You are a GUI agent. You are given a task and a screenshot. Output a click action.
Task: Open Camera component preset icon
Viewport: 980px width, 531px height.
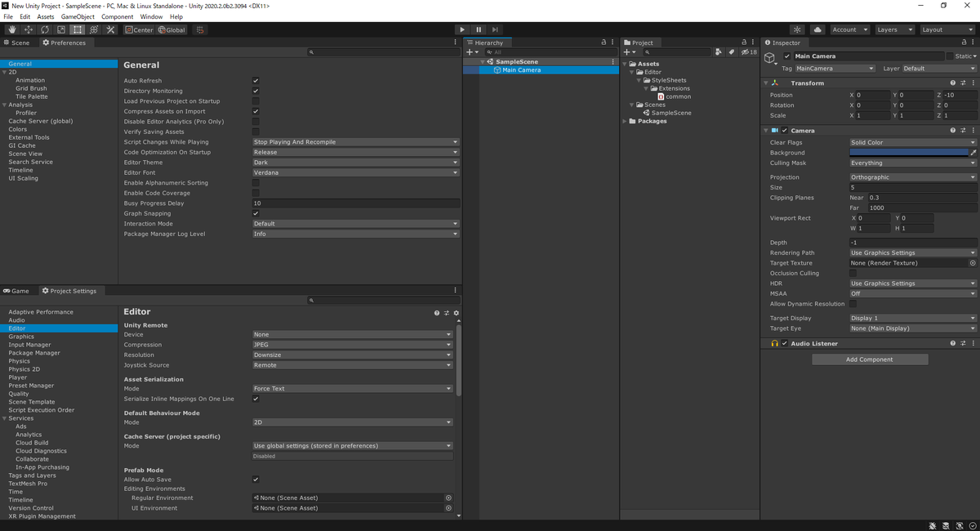point(963,130)
